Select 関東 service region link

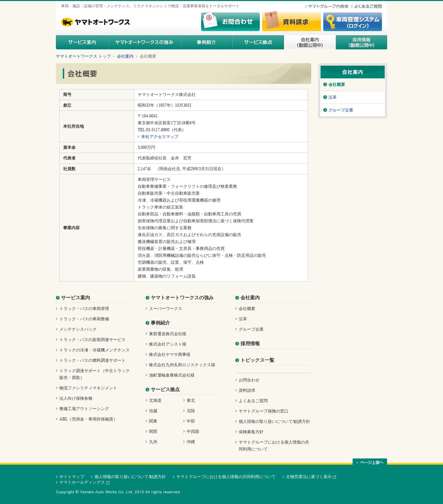(x=153, y=421)
